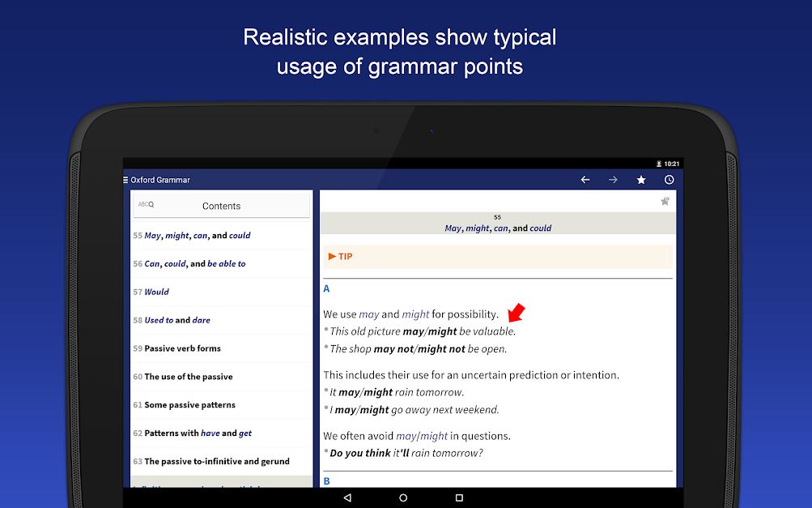Click section letter A

[326, 288]
